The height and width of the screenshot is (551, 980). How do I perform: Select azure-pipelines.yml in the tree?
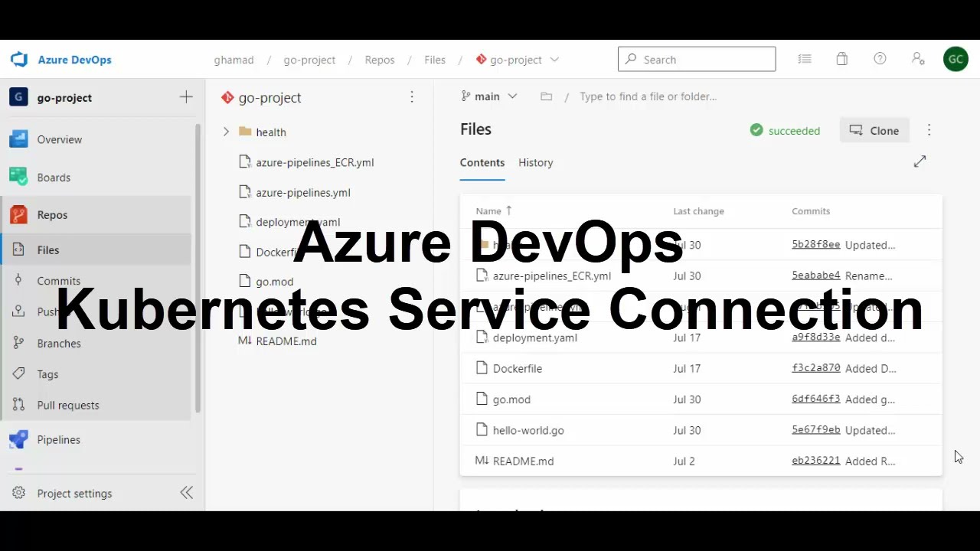pyautogui.click(x=303, y=192)
